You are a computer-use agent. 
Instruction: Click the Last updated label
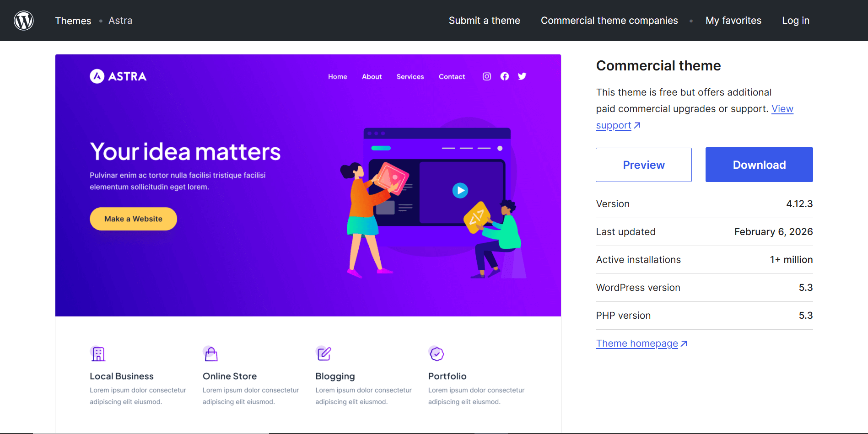click(626, 232)
